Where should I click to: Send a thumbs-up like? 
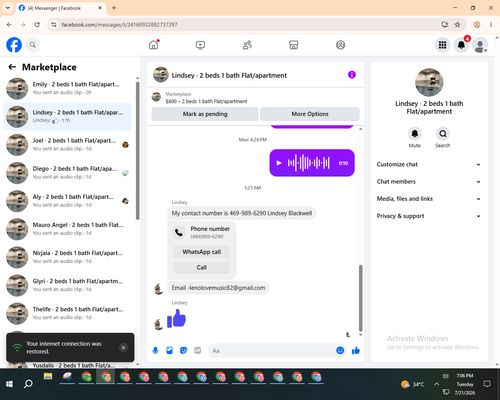click(x=356, y=350)
